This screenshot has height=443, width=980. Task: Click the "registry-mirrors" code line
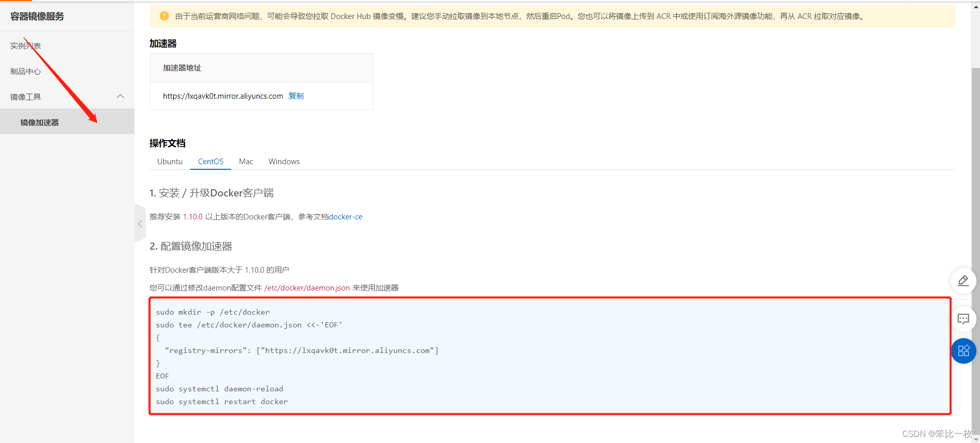pos(302,350)
